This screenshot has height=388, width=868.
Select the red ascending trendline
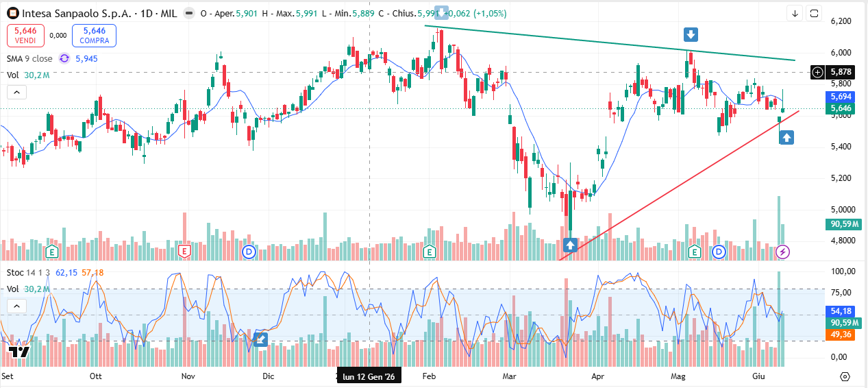click(x=678, y=185)
